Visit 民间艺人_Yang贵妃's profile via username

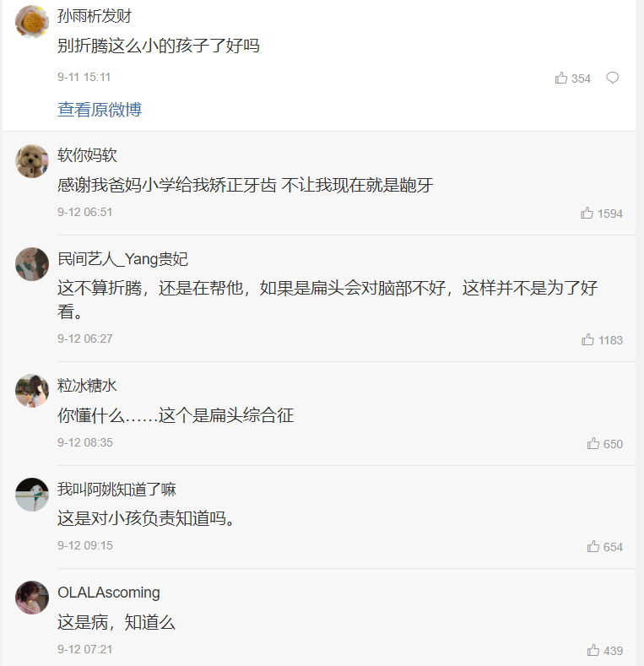pos(122,259)
